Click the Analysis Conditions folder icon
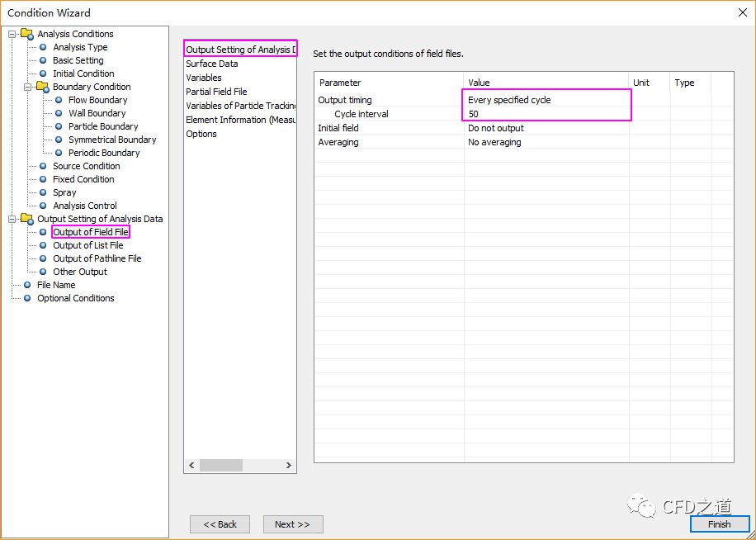Image resolution: width=756 pixels, height=540 pixels. click(26, 34)
